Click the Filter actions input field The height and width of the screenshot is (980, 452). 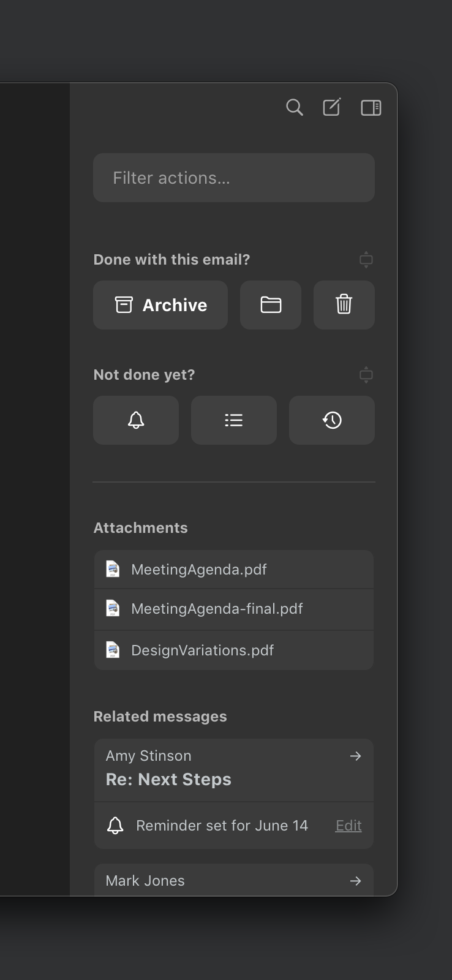[x=234, y=178]
